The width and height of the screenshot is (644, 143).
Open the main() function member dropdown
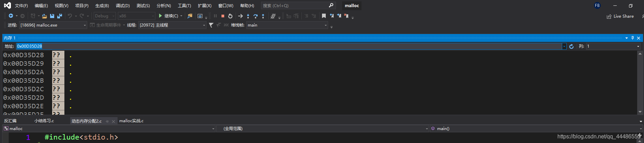click(x=536, y=129)
